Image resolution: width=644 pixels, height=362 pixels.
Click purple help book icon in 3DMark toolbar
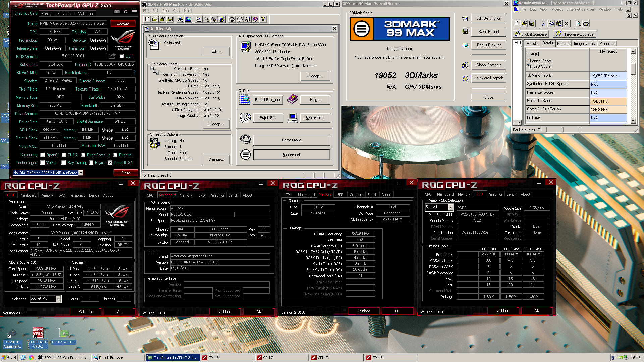pos(255,19)
